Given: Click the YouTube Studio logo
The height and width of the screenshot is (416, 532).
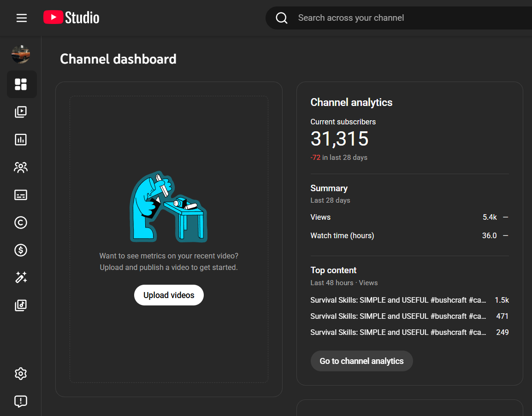Looking at the screenshot, I should tap(71, 18).
